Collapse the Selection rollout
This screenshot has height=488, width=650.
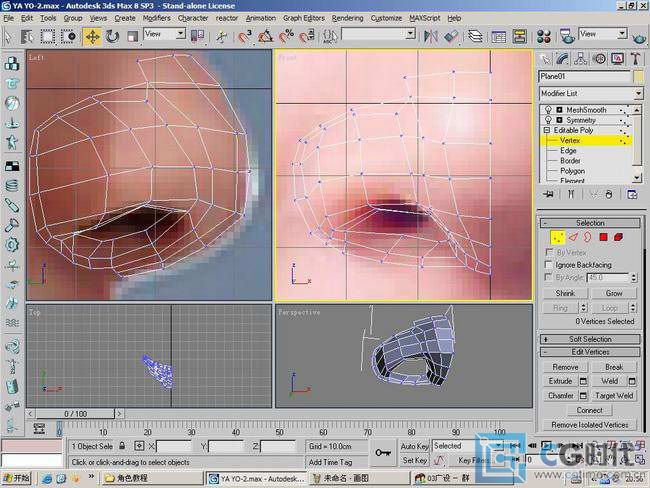(590, 223)
